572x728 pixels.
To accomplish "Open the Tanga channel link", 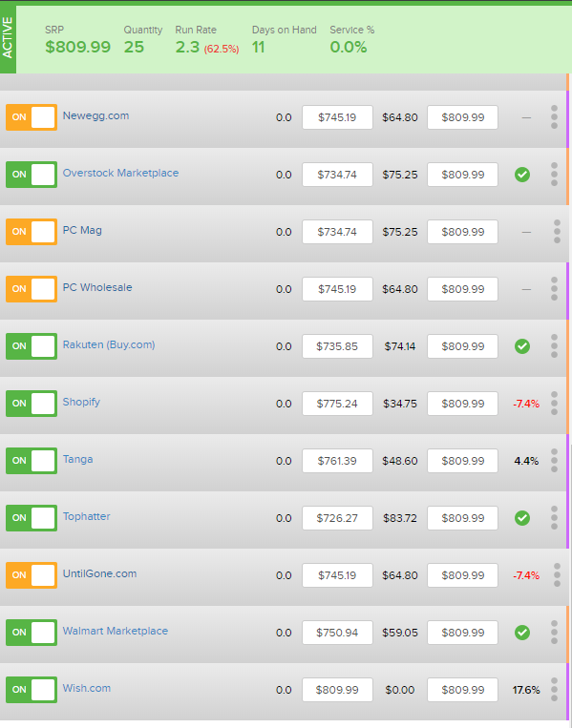I will tap(77, 459).
